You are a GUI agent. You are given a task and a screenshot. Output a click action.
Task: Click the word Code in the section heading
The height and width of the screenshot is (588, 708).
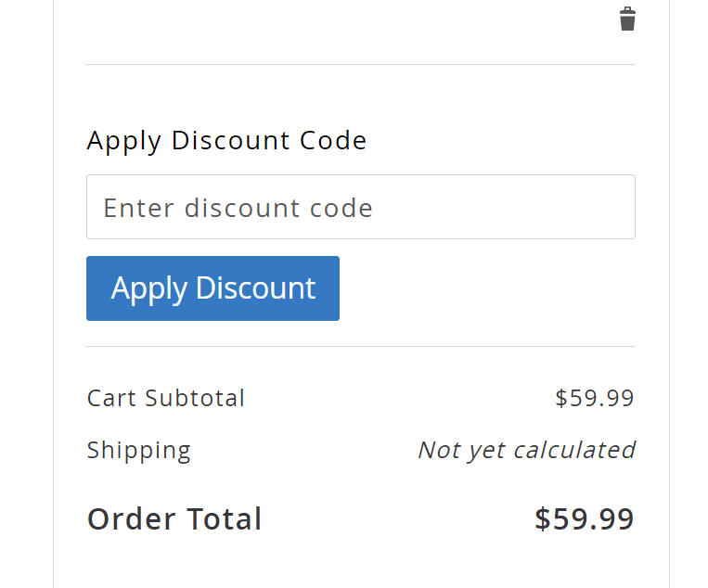(333, 140)
